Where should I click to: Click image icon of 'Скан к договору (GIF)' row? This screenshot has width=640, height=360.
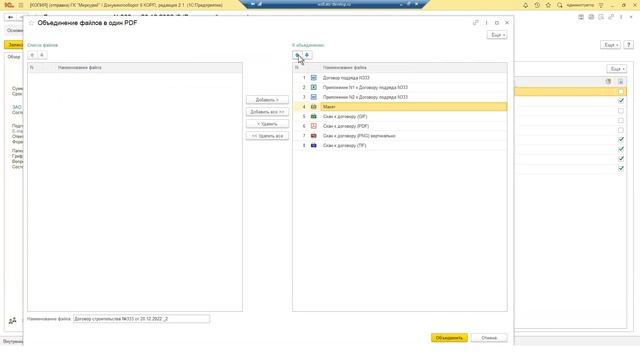[x=313, y=116]
